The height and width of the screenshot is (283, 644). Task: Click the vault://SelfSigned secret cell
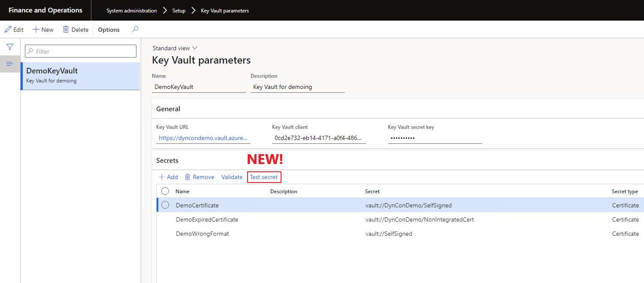coord(389,234)
